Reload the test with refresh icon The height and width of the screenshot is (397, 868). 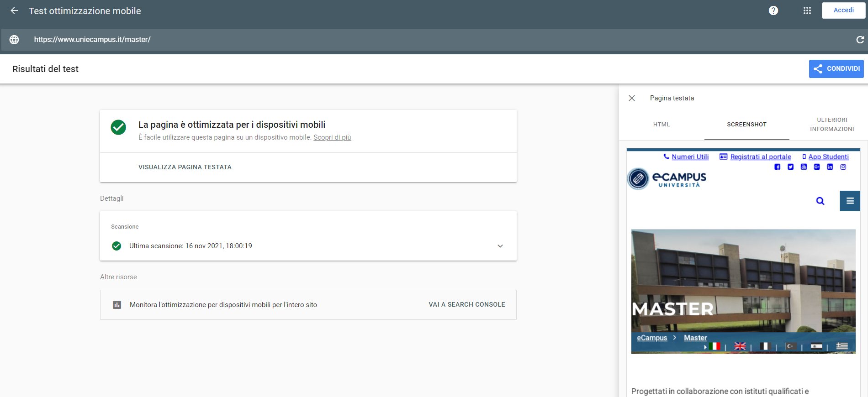(x=859, y=40)
